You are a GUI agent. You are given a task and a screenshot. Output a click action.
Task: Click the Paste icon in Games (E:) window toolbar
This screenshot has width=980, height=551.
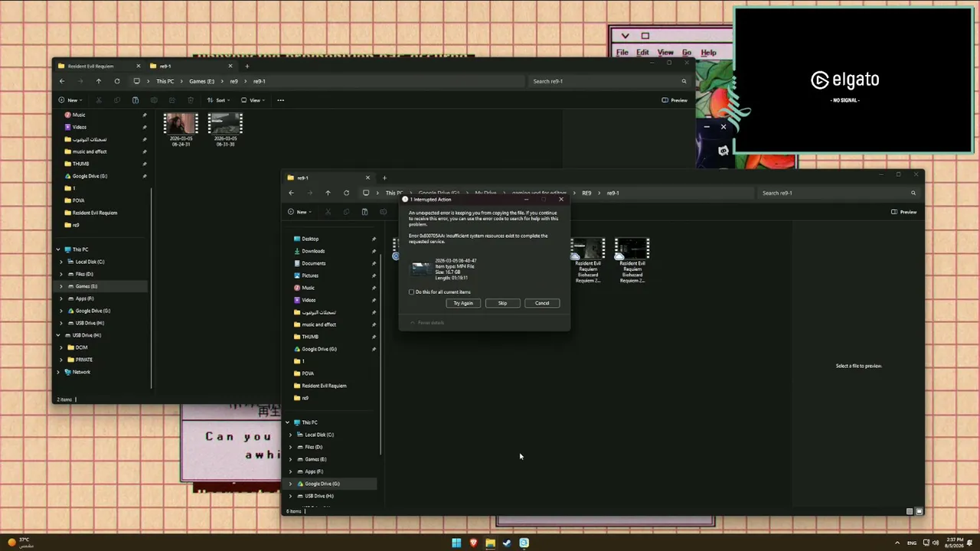(136, 100)
